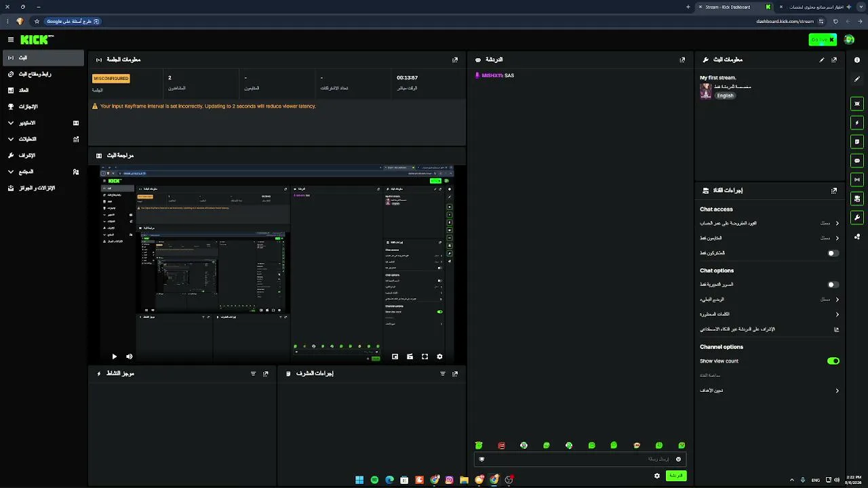Pop out the موجز النشاط panel
Image resolution: width=868 pixels, height=488 pixels.
pyautogui.click(x=266, y=373)
